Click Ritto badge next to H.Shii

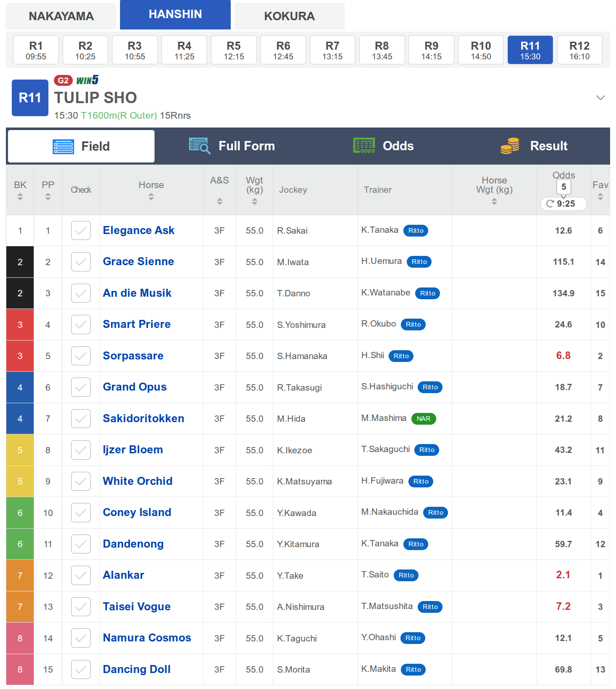pyautogui.click(x=401, y=356)
